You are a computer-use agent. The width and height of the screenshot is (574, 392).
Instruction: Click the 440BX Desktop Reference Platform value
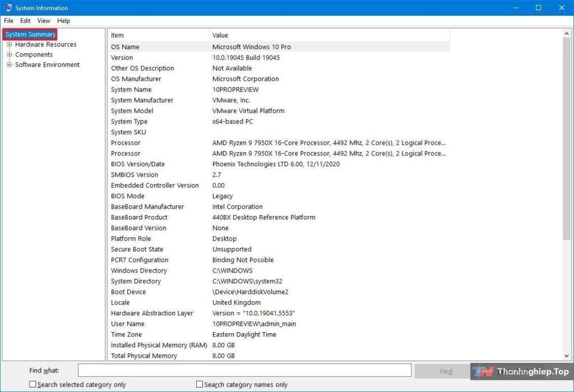click(263, 217)
